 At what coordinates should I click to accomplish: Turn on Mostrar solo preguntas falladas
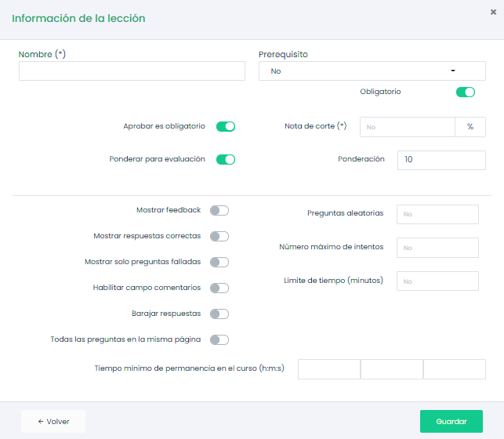(219, 262)
